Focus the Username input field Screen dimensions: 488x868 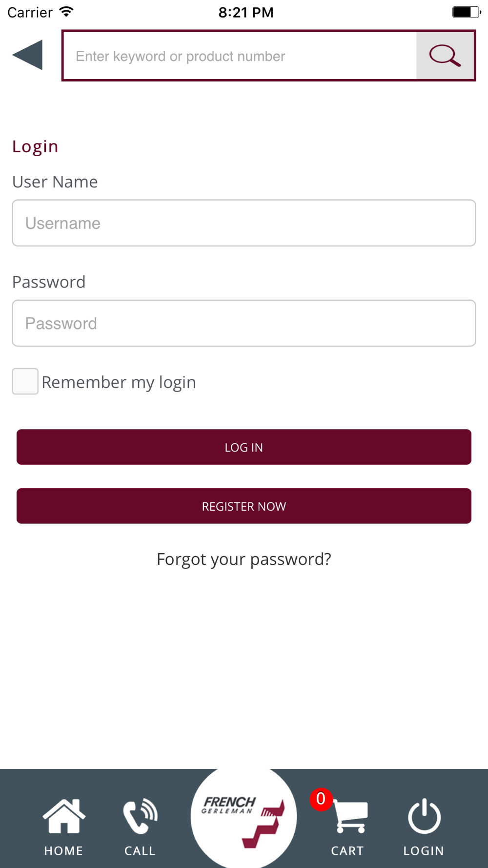click(x=244, y=223)
